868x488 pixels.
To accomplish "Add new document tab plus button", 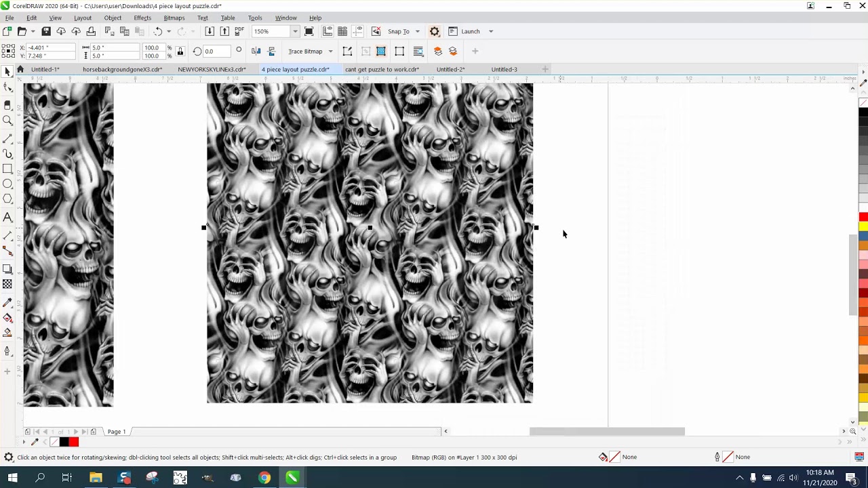I will point(545,69).
